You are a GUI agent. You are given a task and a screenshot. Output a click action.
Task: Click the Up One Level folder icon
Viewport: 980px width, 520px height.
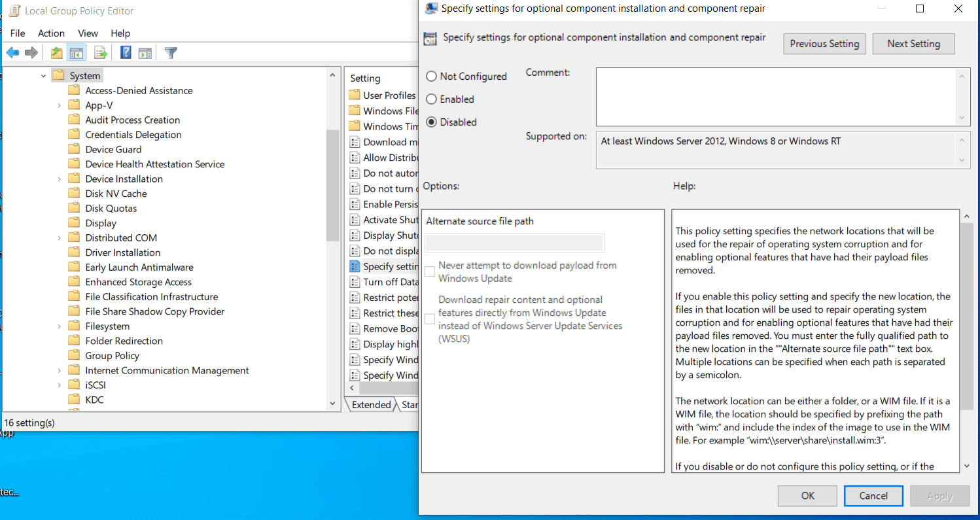click(x=57, y=53)
